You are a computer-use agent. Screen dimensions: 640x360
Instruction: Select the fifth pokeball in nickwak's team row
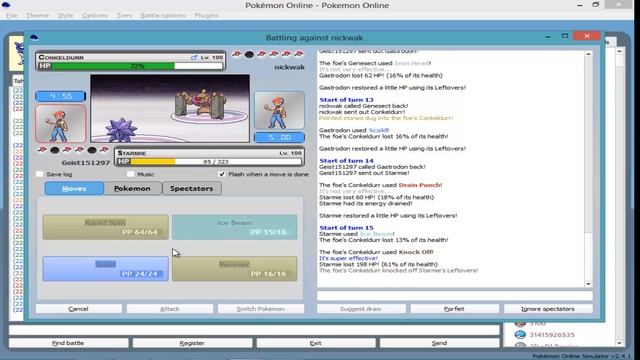point(287,54)
